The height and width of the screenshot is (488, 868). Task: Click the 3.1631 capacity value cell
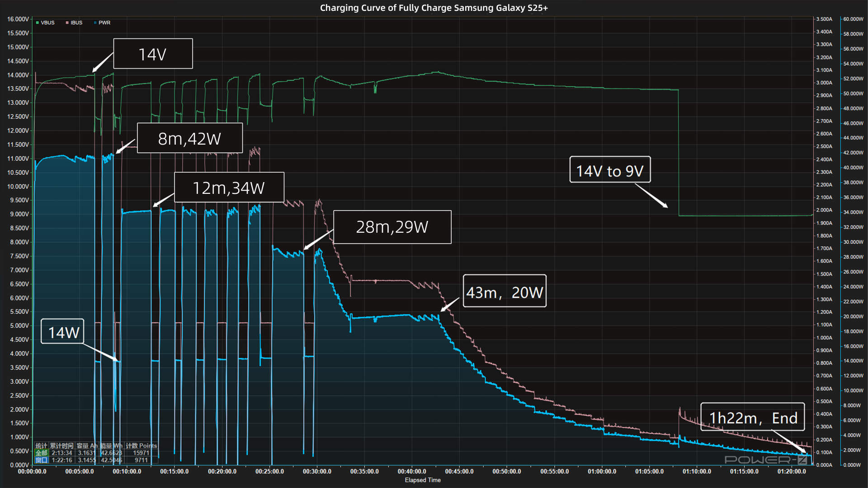tap(87, 453)
